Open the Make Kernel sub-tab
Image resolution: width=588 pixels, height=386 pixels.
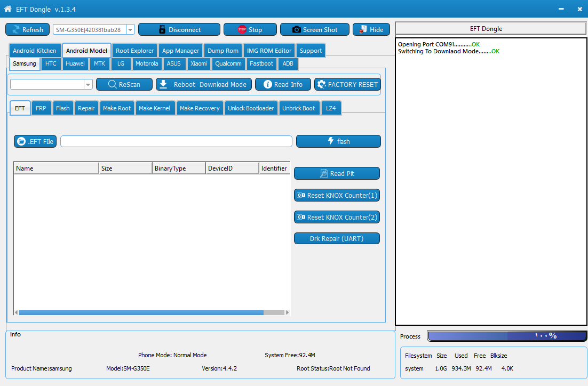pyautogui.click(x=154, y=108)
